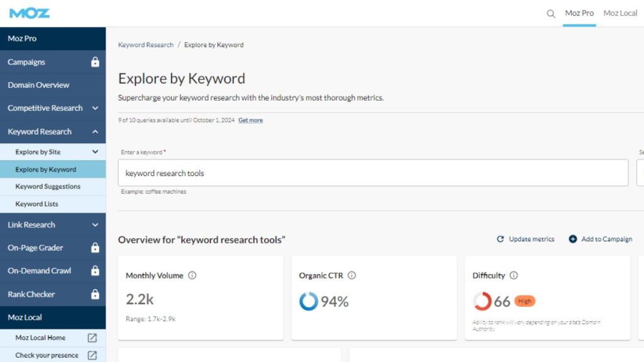The width and height of the screenshot is (644, 362).
Task: Expand Explore by Site submenu
Action: pos(95,152)
